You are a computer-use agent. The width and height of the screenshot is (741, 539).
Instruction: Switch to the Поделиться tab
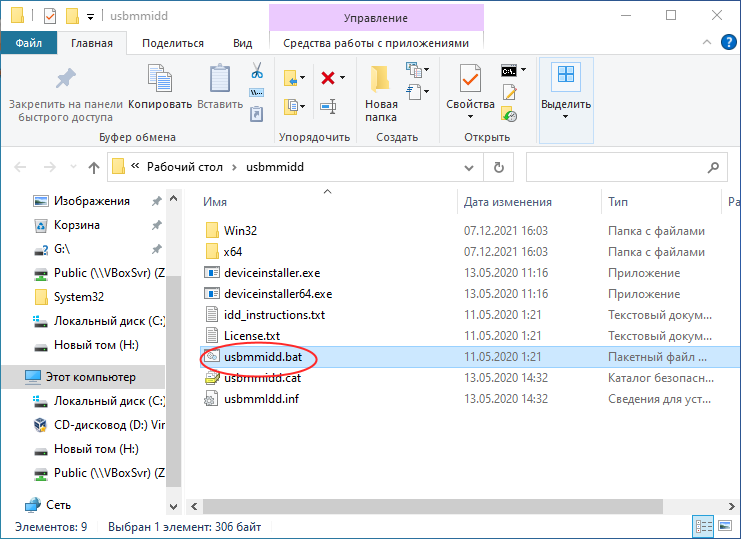[173, 43]
